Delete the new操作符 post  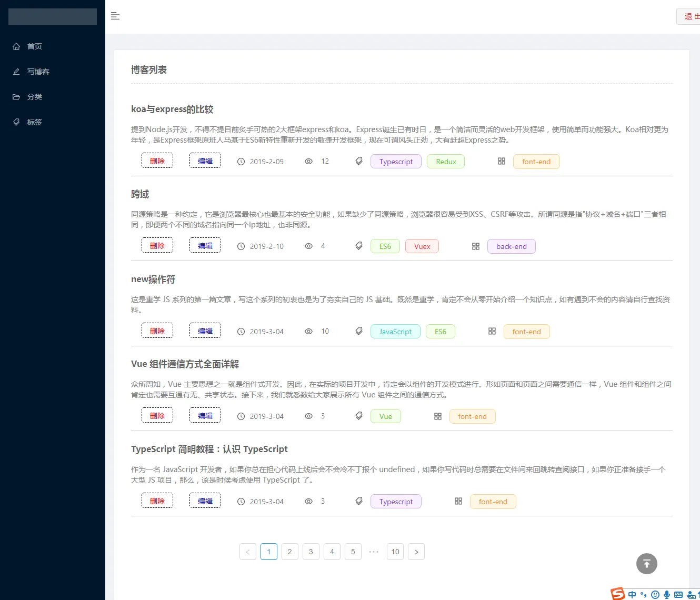pos(157,331)
